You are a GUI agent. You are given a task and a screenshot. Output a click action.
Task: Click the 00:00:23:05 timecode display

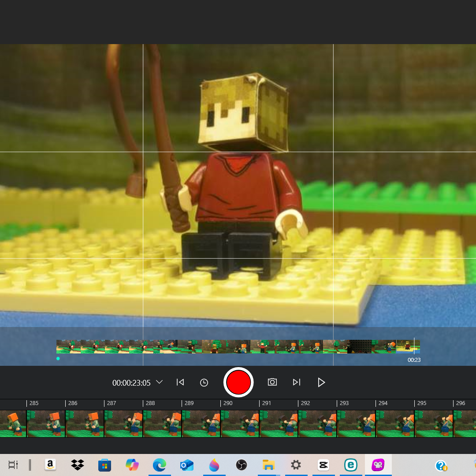[x=131, y=383]
